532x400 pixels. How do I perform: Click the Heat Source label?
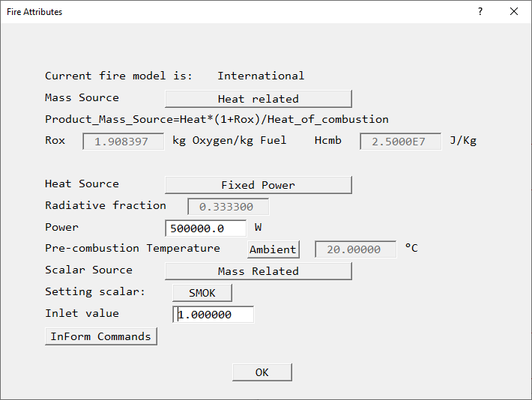(82, 184)
